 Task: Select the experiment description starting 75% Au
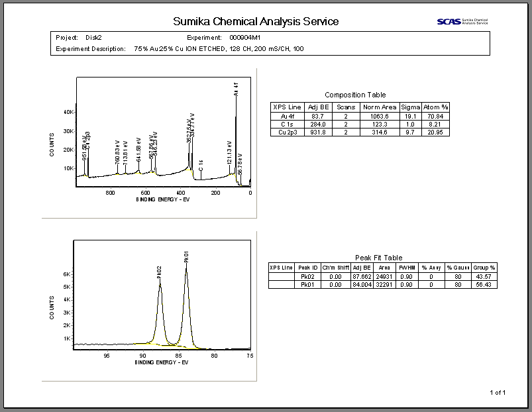pyautogui.click(x=219, y=49)
